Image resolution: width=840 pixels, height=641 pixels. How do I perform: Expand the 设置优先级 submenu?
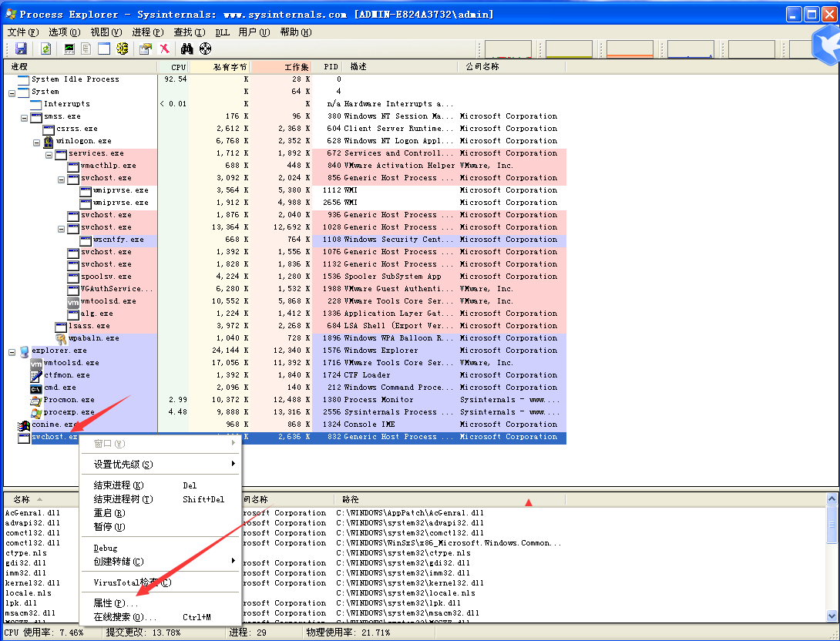click(161, 465)
